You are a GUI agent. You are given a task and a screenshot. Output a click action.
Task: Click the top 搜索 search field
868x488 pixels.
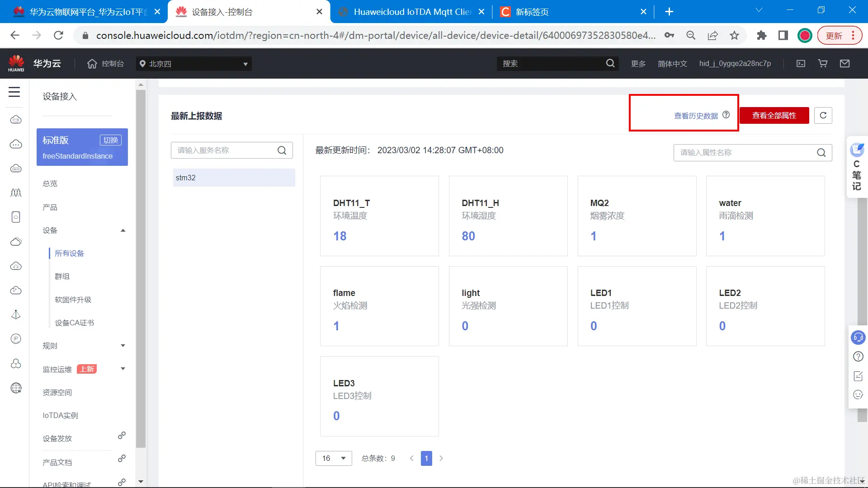point(557,64)
